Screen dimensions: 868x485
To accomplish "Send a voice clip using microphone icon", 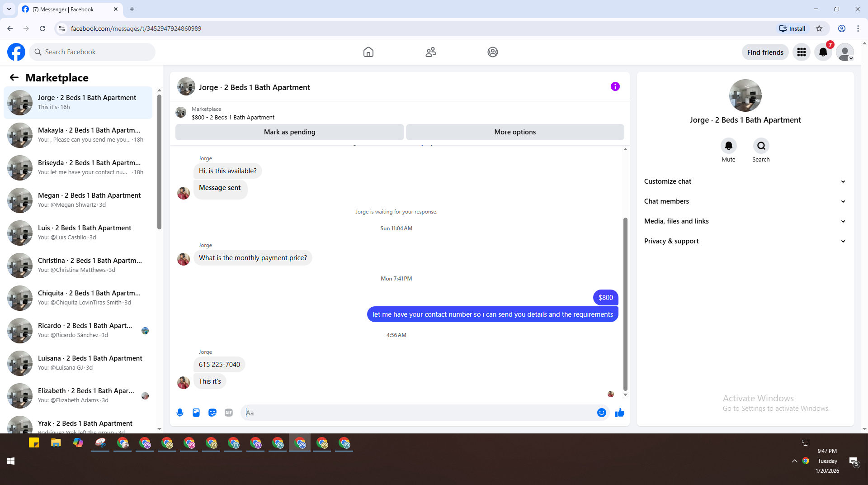I will click(180, 413).
